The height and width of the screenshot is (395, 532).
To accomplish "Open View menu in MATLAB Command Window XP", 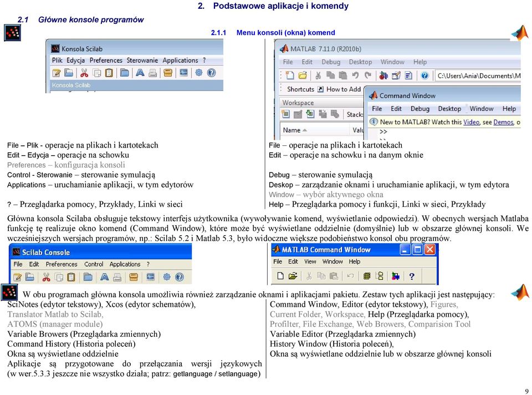I will click(310, 261).
